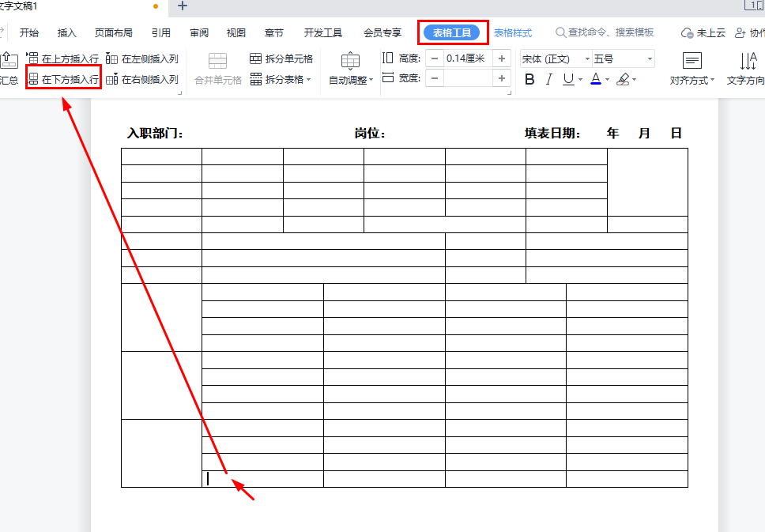765x532 pixels.
Task: Click Insert Row Above (在上方插入行)
Action: [62, 58]
